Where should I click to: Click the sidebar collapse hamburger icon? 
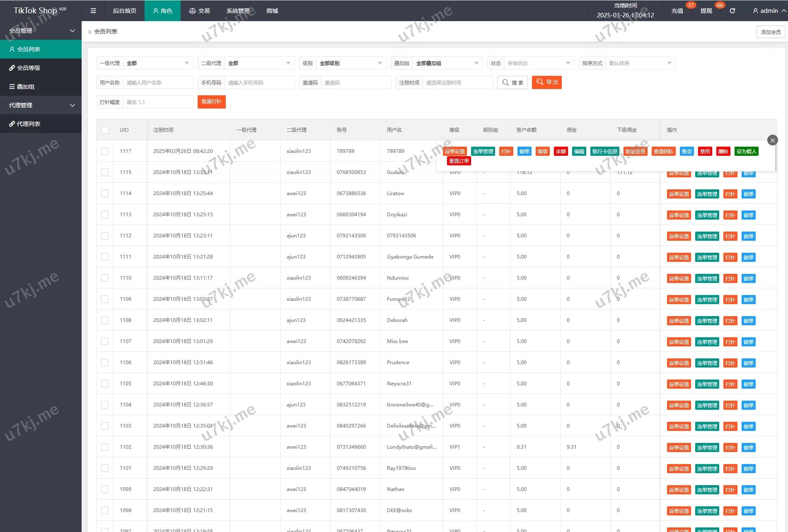(93, 11)
